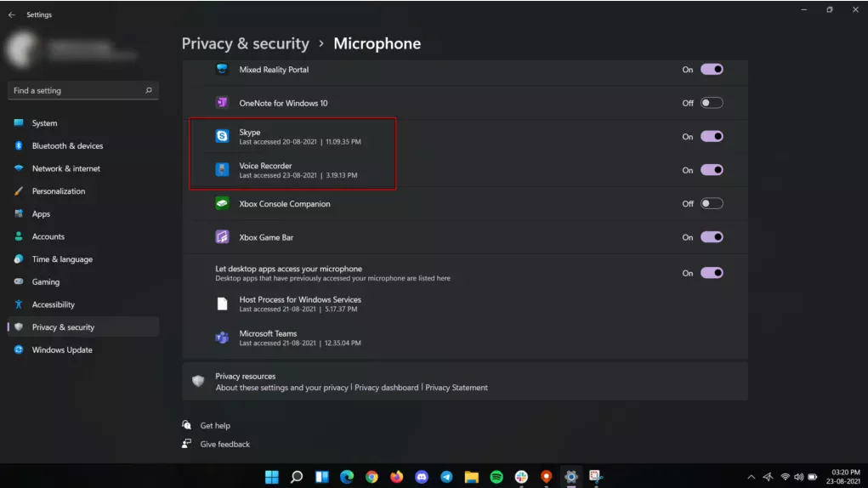Open Bluetooth & devices settings
The height and width of the screenshot is (488, 868).
click(x=67, y=145)
